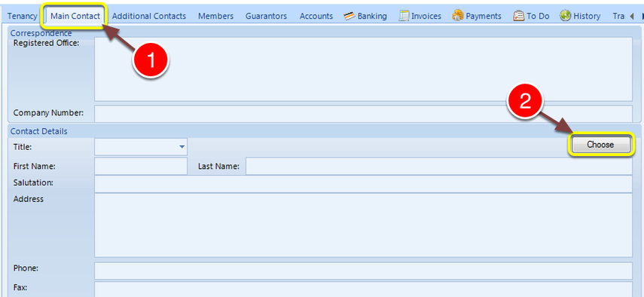
Task: Click the Correspondence group header
Action: (x=41, y=33)
